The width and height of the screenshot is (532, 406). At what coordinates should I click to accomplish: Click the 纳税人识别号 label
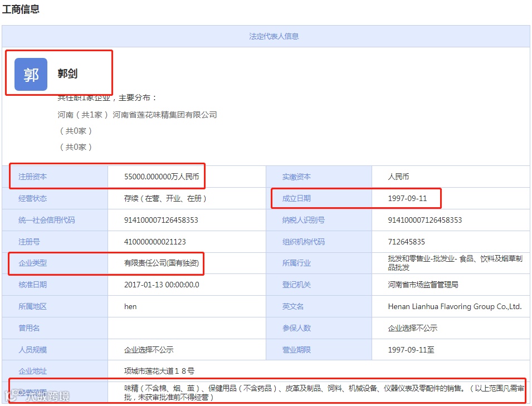coord(303,220)
